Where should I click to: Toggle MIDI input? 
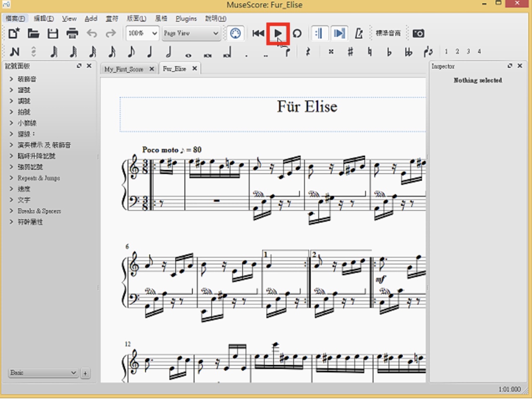235,33
